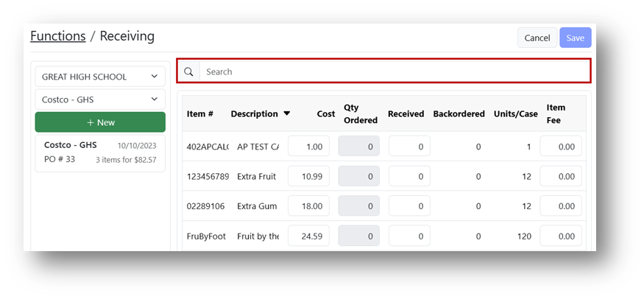Click the 10/10/2023 date on the PO card
The image size is (644, 299).
(x=137, y=146)
